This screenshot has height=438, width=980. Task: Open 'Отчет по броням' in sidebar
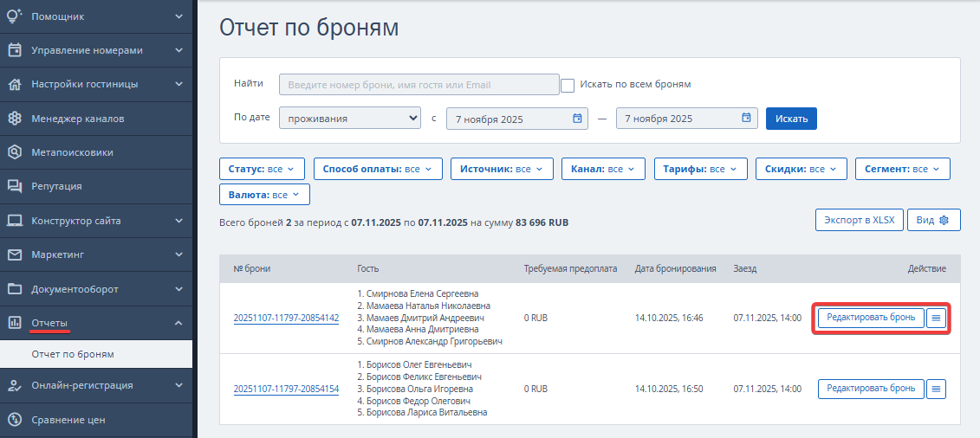click(73, 354)
